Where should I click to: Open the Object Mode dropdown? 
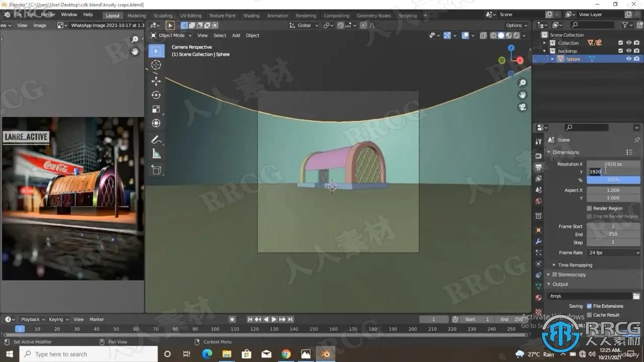[x=172, y=35]
